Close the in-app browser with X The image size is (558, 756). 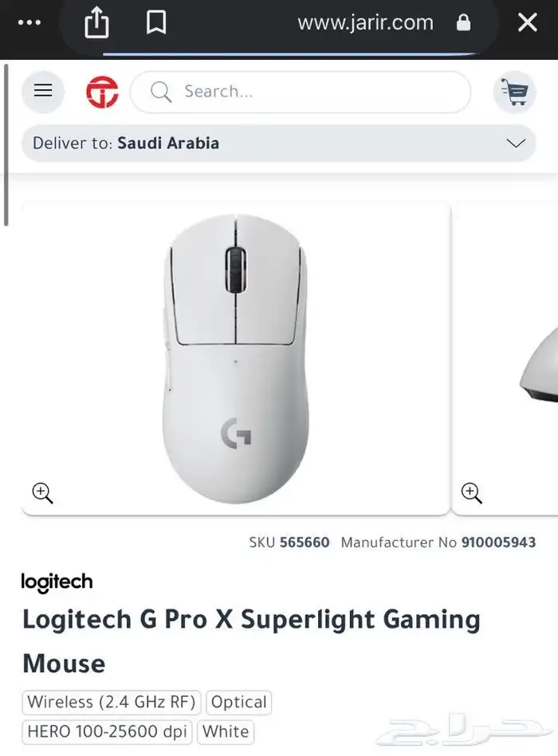pos(528,22)
